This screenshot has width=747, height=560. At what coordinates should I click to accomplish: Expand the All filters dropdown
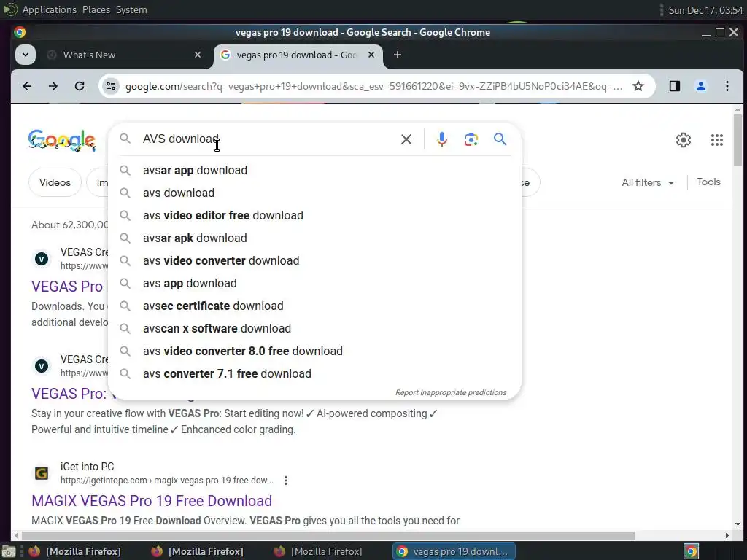(648, 183)
